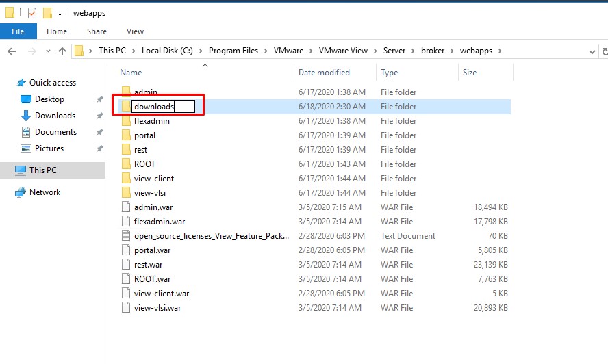Viewport: 608px width, 364px height.
Task: Navigate up one folder level arrow
Action: point(62,51)
